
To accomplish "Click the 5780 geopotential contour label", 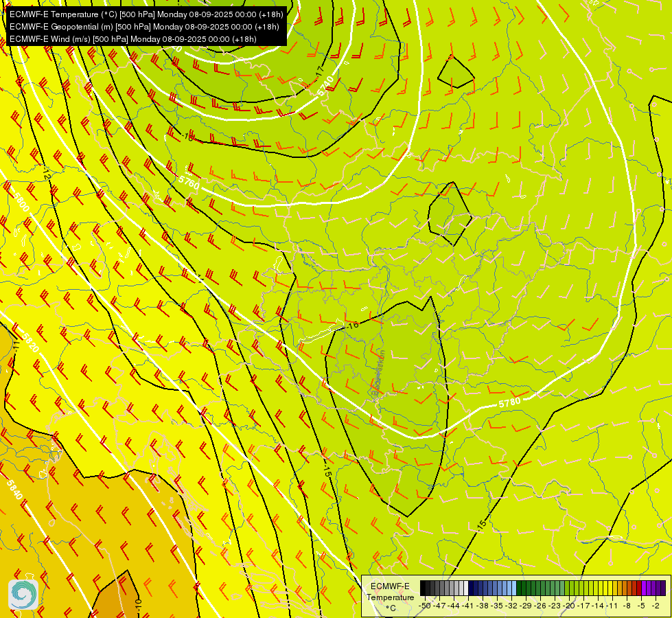I will coord(509,402).
